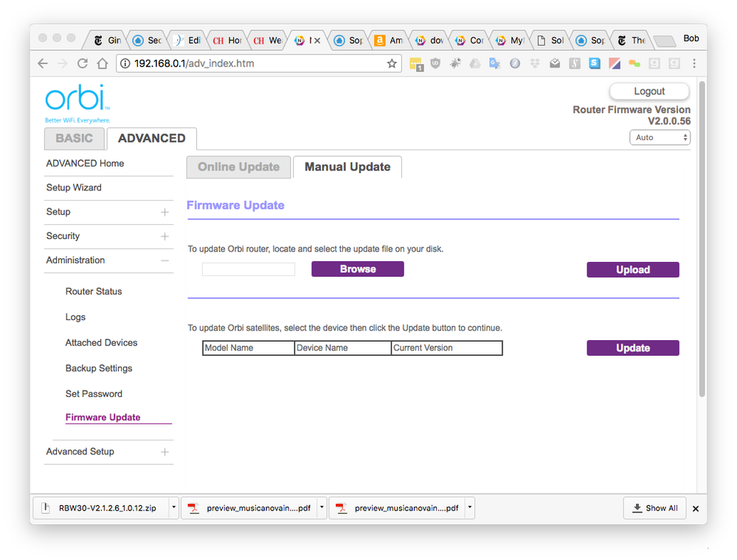Open options arrow for first preview_musicanovain pdf
The height and width of the screenshot is (560, 737).
tap(322, 508)
